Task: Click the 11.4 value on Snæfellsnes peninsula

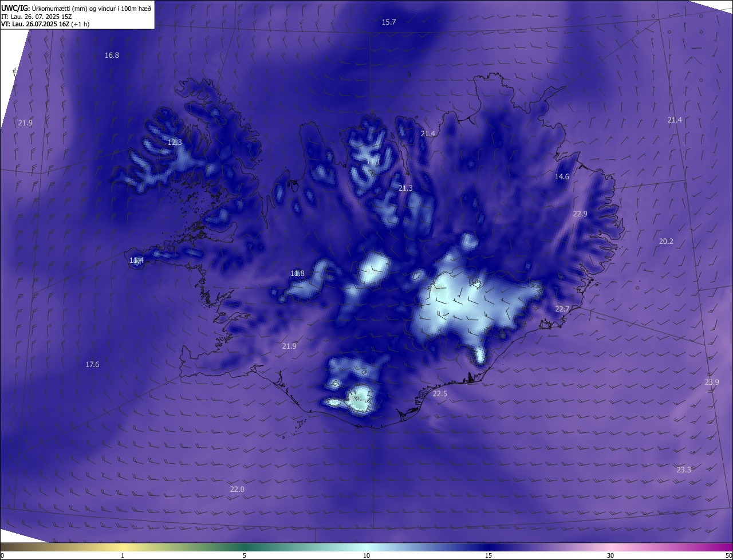Action: 136,261
